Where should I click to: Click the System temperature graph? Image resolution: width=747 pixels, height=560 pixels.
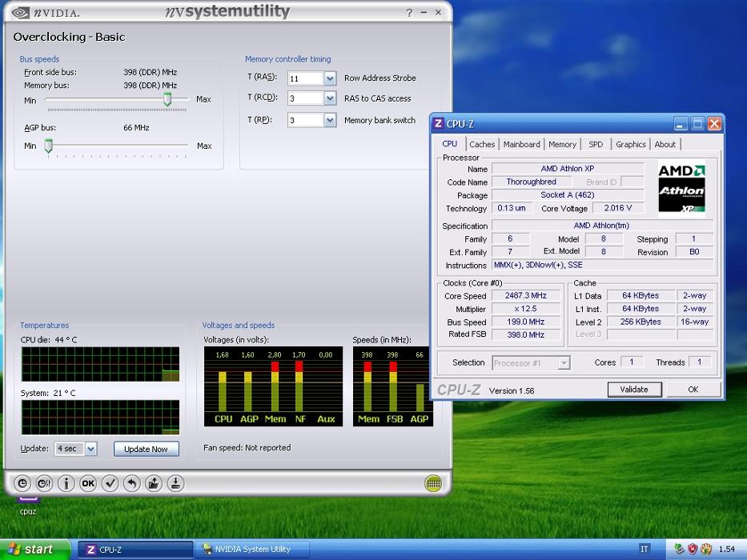pos(100,417)
